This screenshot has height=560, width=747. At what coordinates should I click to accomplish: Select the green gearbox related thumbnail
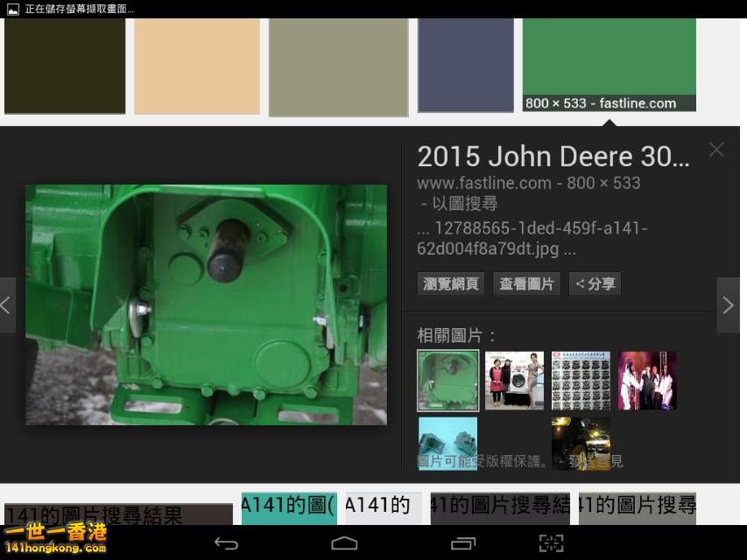(x=447, y=381)
